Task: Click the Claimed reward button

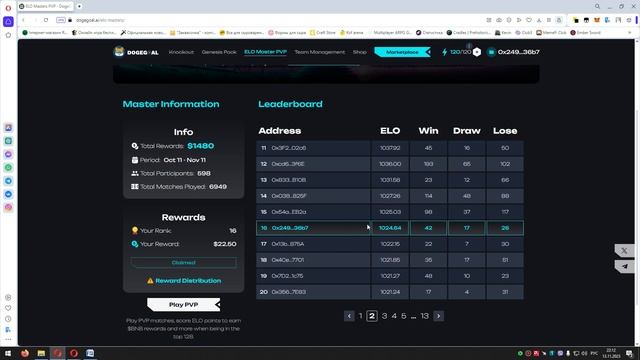Action: tap(184, 262)
